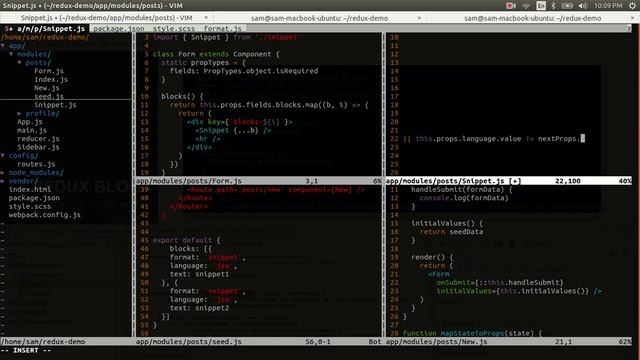
Task: Click the 10:09 PM clock
Action: [608, 6]
